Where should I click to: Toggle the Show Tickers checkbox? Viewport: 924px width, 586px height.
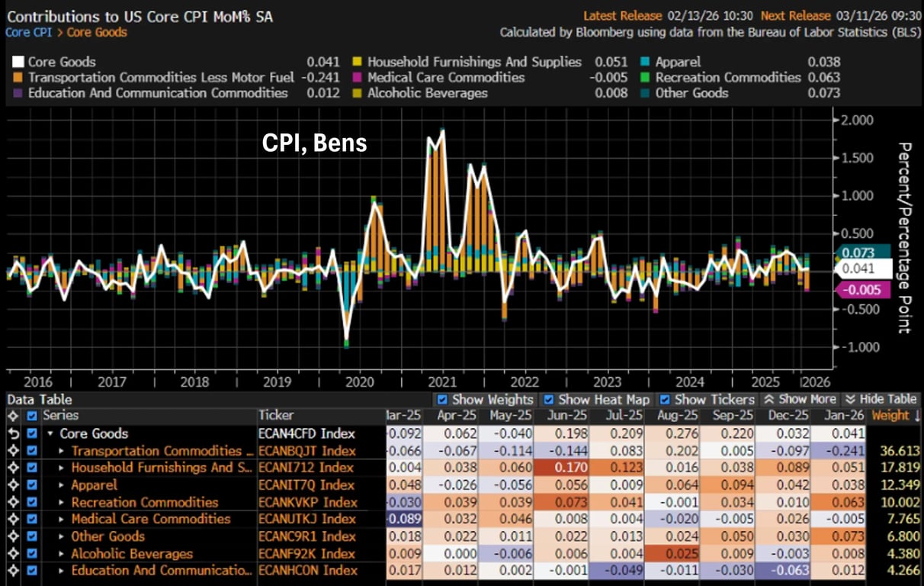pos(665,399)
